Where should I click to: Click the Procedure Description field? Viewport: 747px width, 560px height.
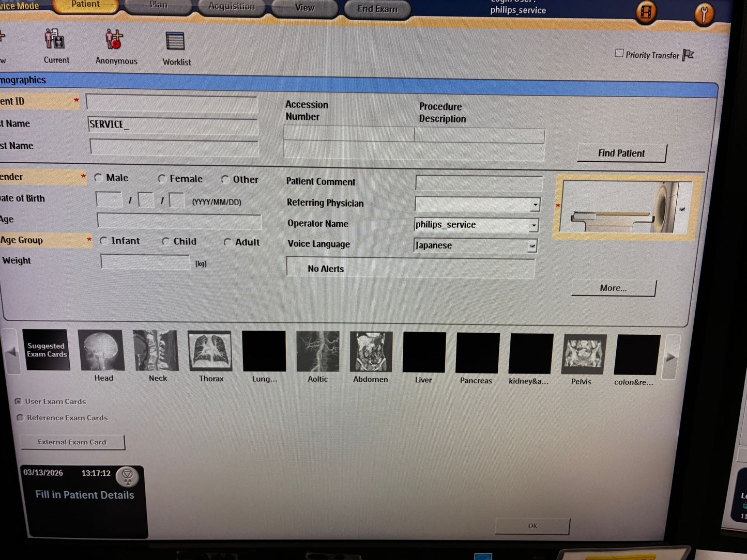point(479,135)
